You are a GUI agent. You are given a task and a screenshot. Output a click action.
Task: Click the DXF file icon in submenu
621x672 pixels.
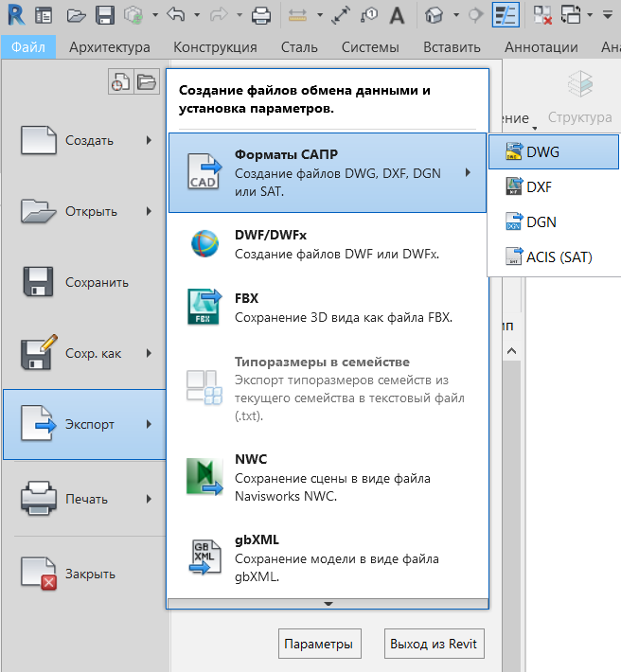tap(514, 186)
